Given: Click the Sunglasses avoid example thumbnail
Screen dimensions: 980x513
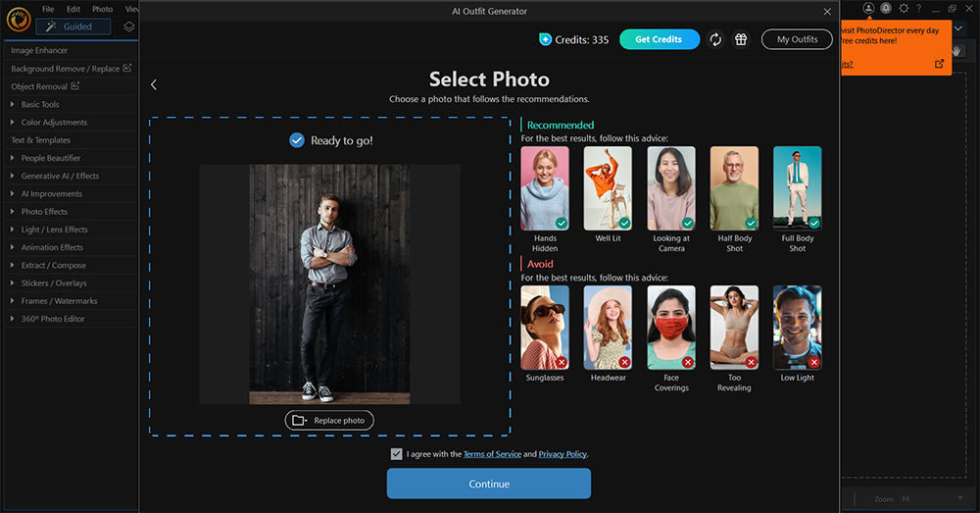Looking at the screenshot, I should tap(545, 328).
